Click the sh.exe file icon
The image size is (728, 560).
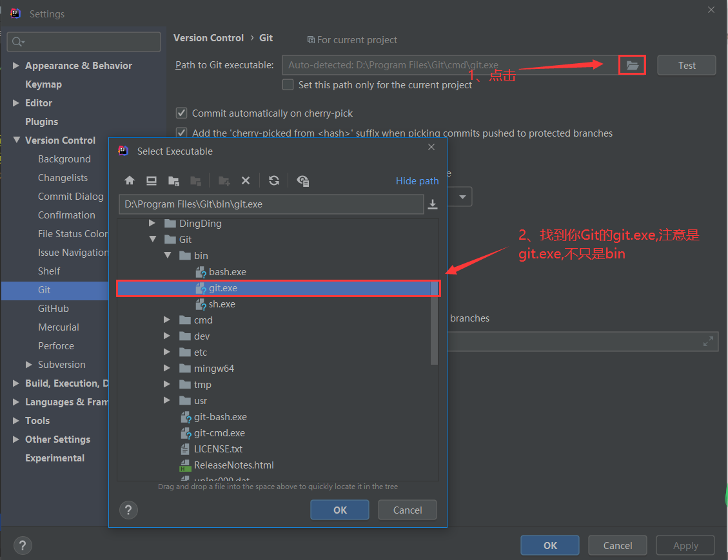click(201, 304)
